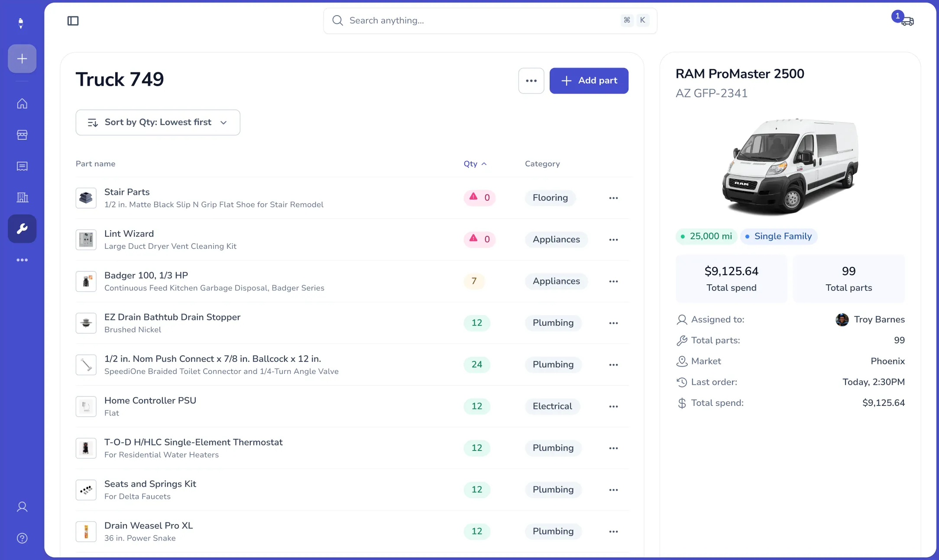Image resolution: width=939 pixels, height=560 pixels.
Task: Open the Sort by Qty dropdown
Action: tap(158, 122)
